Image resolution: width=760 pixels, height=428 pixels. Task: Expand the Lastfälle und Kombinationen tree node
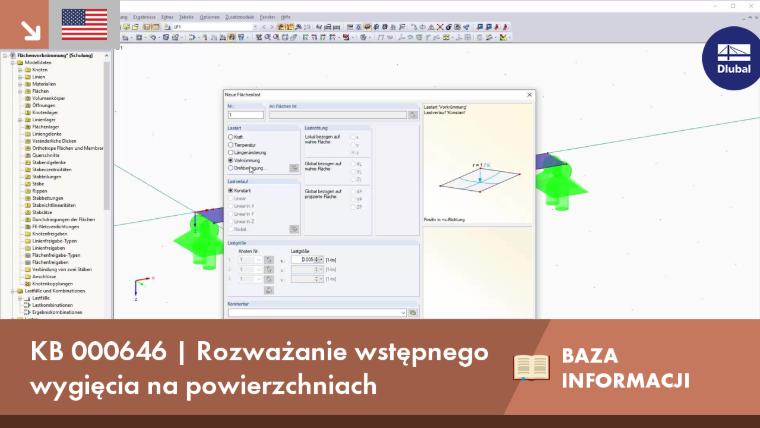click(x=13, y=291)
